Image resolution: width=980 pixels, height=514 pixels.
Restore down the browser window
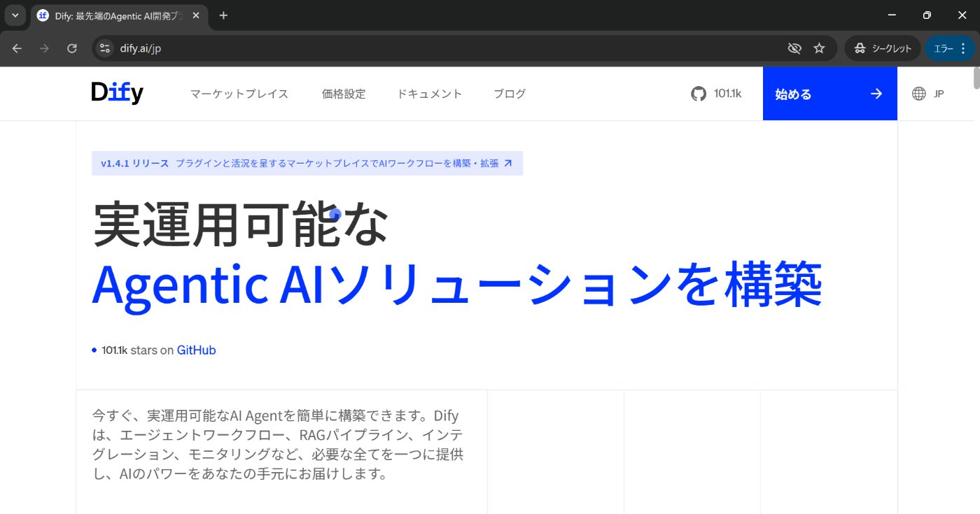coord(926,15)
